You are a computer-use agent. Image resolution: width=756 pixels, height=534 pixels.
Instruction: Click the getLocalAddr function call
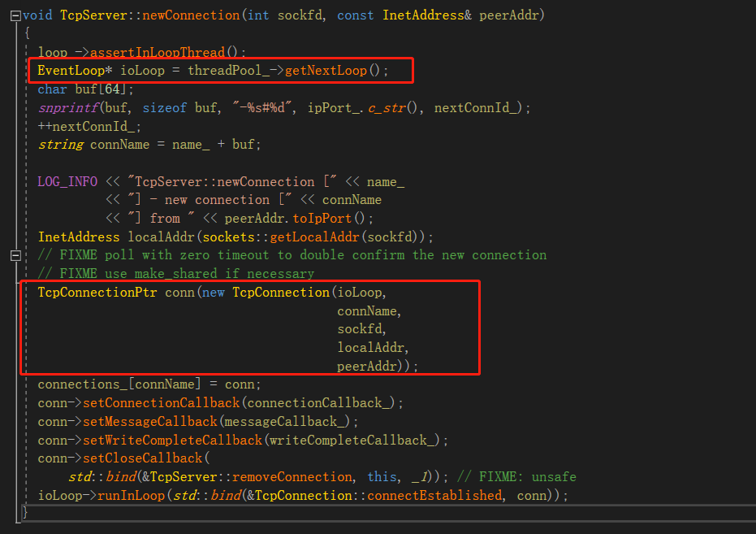[x=315, y=237]
